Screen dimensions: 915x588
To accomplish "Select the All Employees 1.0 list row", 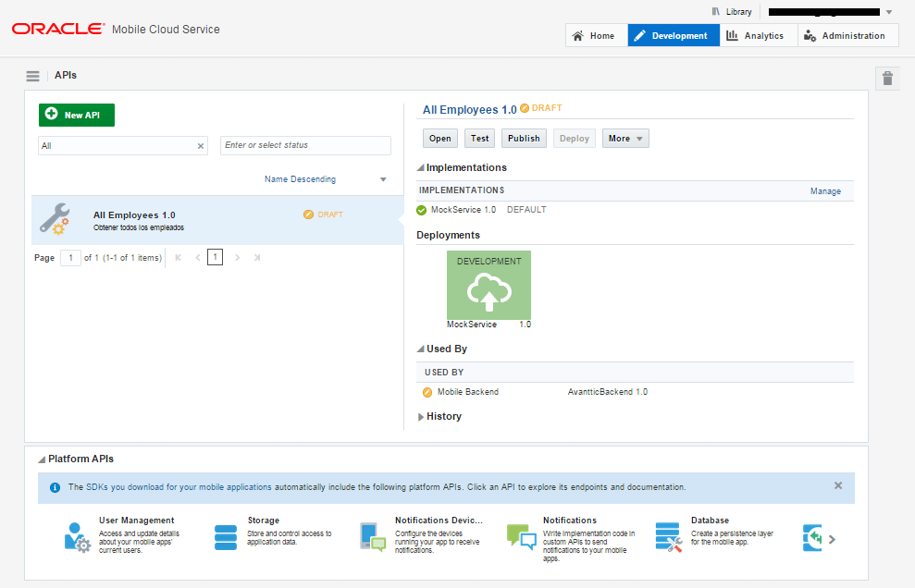I will 217,220.
